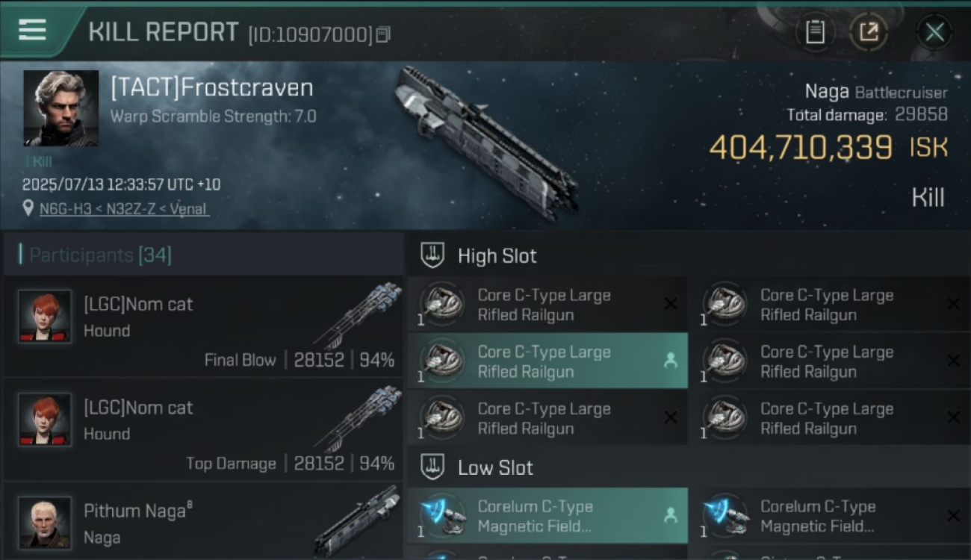Click the X on top-right Railgun
Screen dimensions: 971x560
pos(953,304)
